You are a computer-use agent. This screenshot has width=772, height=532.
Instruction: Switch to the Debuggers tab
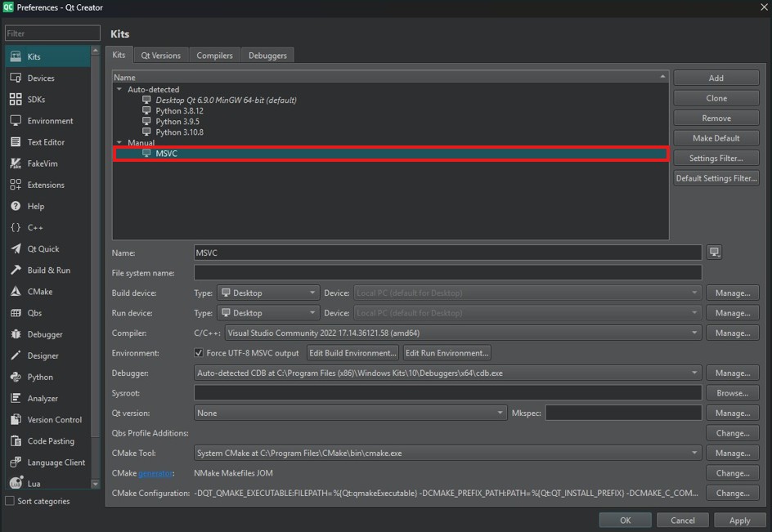pos(268,56)
